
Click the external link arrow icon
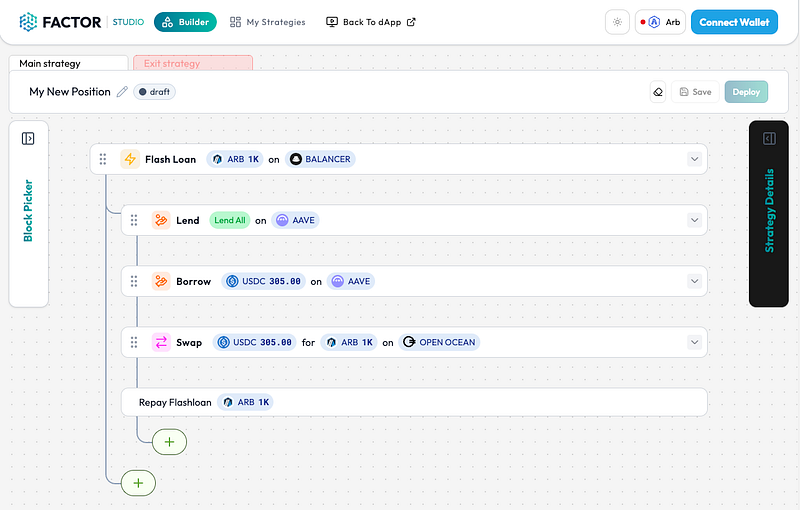(x=411, y=22)
